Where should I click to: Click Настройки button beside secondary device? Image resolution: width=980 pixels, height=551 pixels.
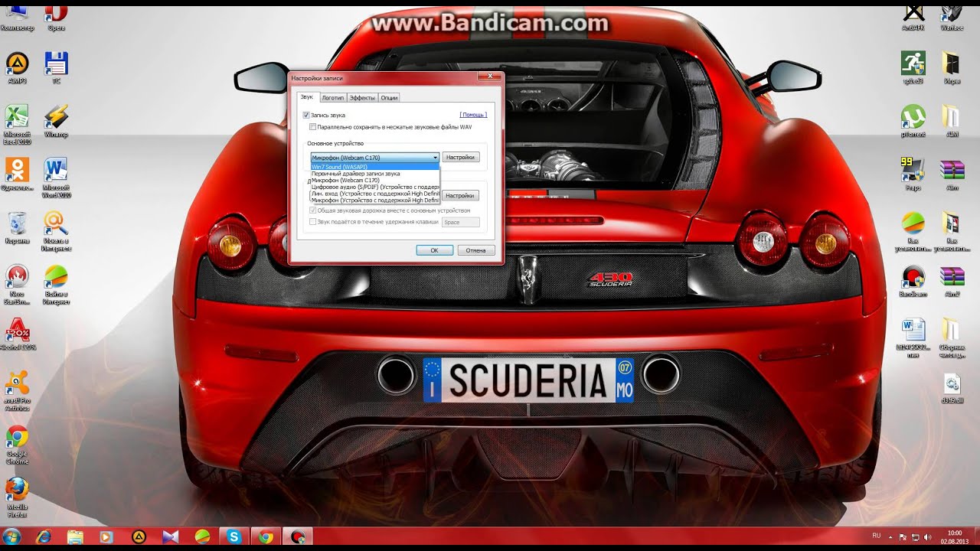(461, 195)
